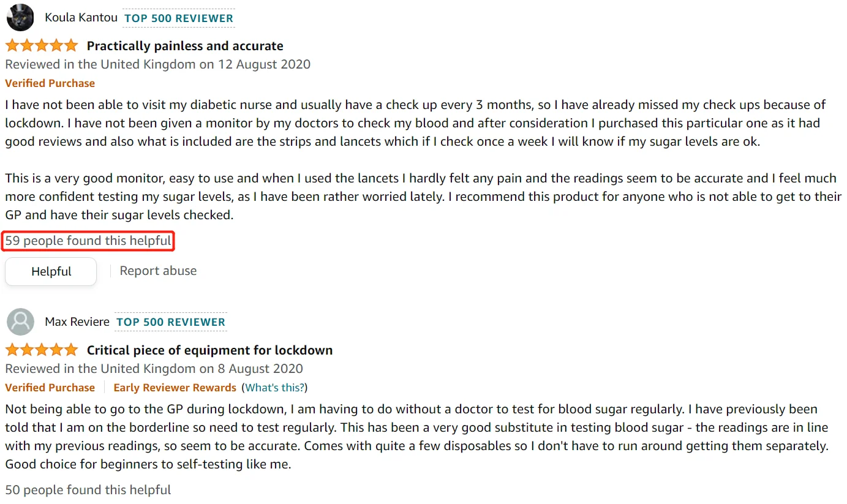Report abuse on Koula Kantou's review
Viewport: 847px width, 504px height.
coord(158,271)
